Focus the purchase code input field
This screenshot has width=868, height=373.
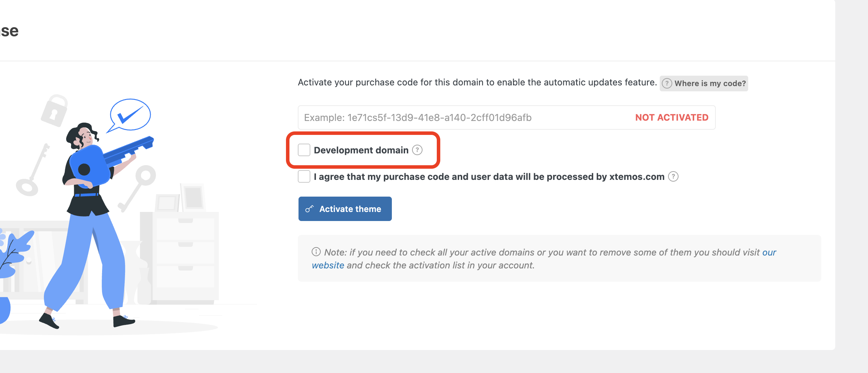point(453,117)
